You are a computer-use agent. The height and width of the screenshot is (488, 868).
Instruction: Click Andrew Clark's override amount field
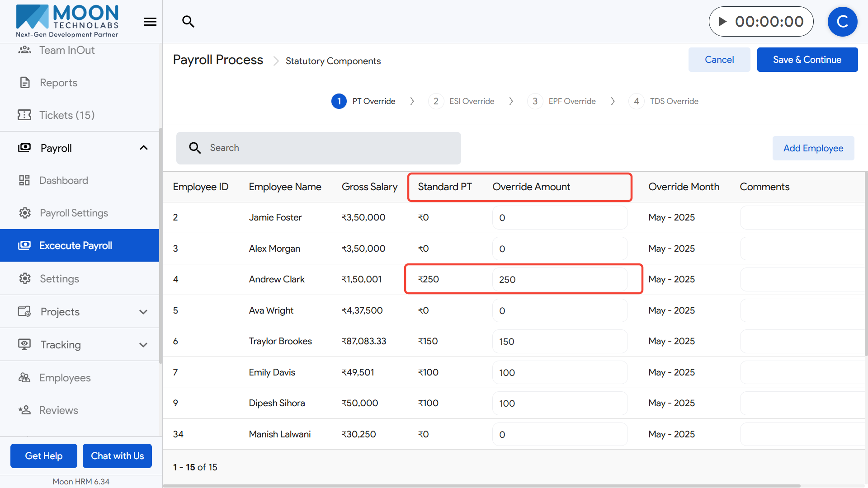click(559, 280)
